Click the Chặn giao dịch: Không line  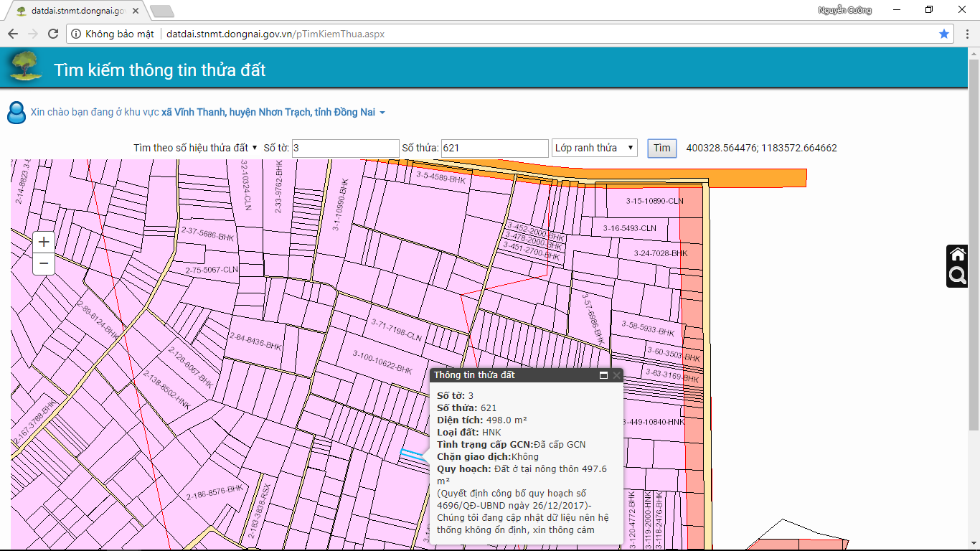488,456
